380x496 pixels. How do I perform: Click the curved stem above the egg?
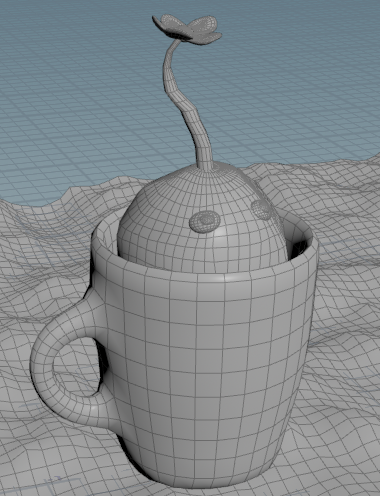pyautogui.click(x=187, y=103)
